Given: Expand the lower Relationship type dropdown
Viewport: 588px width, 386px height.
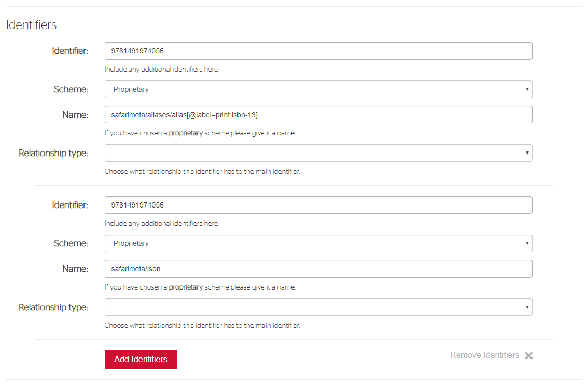Looking at the screenshot, I should click(x=318, y=307).
